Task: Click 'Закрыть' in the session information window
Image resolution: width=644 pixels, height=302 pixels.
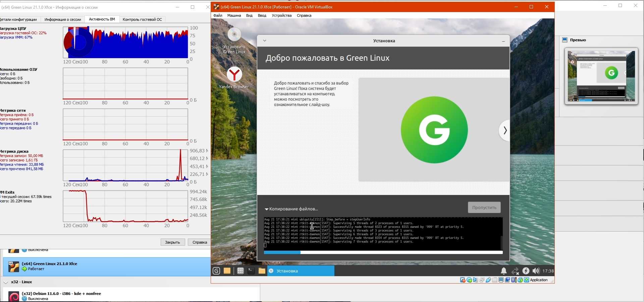Action: click(172, 242)
